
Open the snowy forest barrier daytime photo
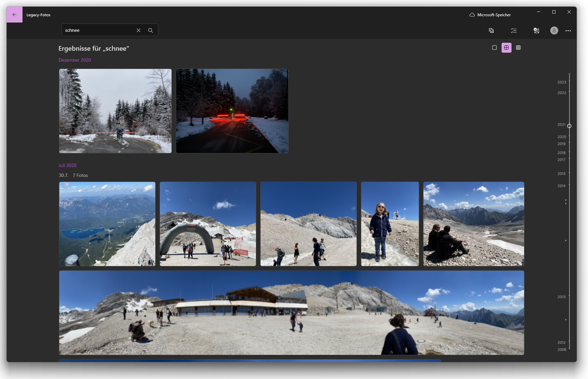(x=115, y=111)
